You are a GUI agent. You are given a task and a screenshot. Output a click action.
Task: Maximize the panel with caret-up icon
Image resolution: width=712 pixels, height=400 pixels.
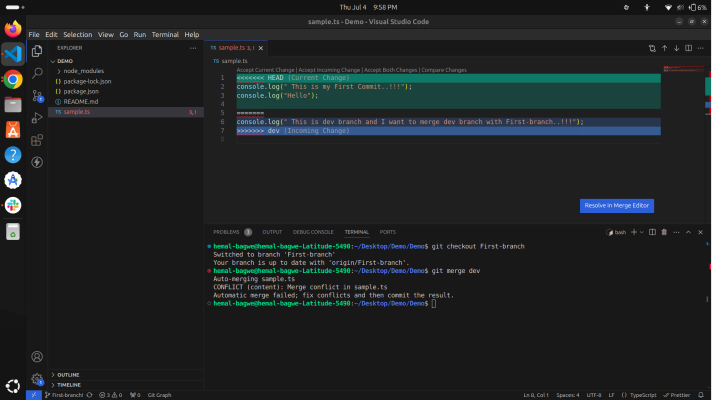(x=688, y=232)
